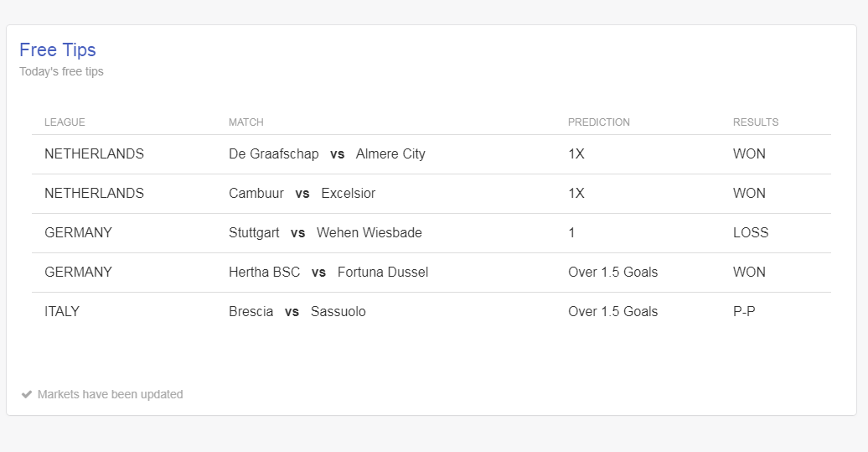Viewport: 868px width, 452px height.
Task: Click the LOSS result for Stuttgart
Action: [x=751, y=232]
